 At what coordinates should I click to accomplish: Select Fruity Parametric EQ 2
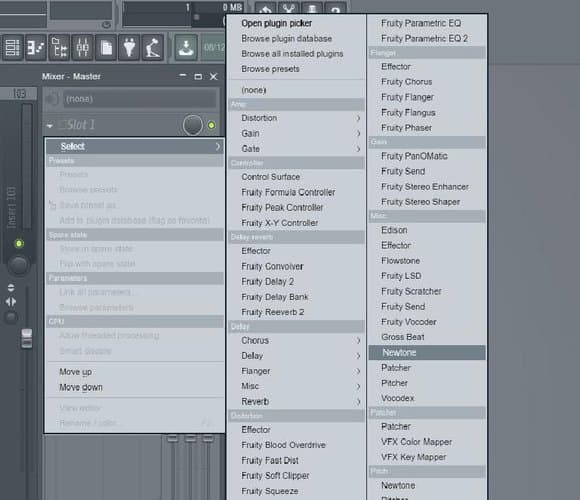[427, 38]
